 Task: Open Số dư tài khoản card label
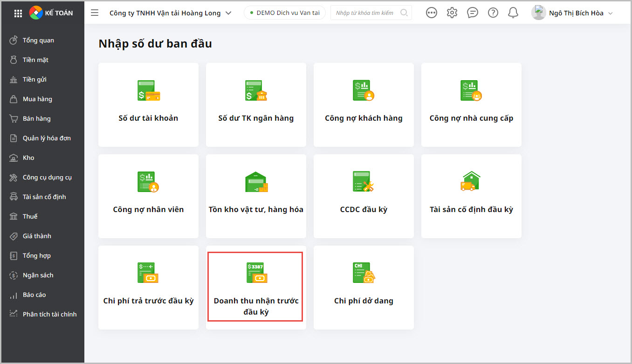pyautogui.click(x=148, y=118)
